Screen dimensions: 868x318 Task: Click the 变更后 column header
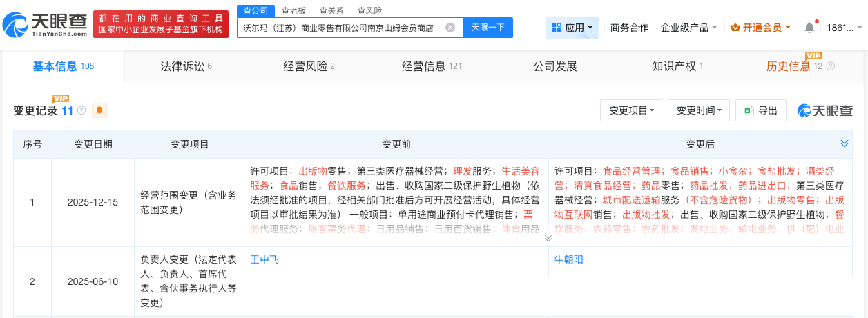[700, 144]
